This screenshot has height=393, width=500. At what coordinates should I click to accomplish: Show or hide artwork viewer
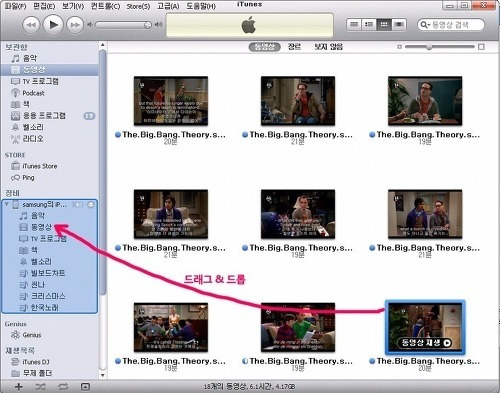(x=85, y=387)
